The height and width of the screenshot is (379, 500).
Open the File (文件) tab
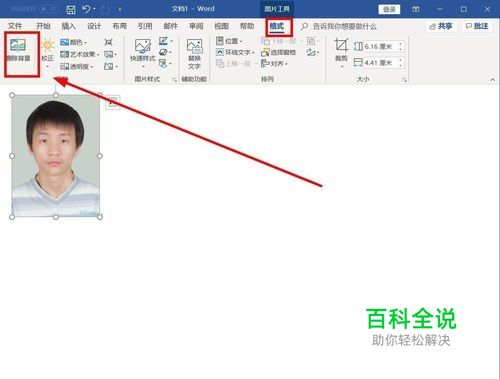click(15, 26)
